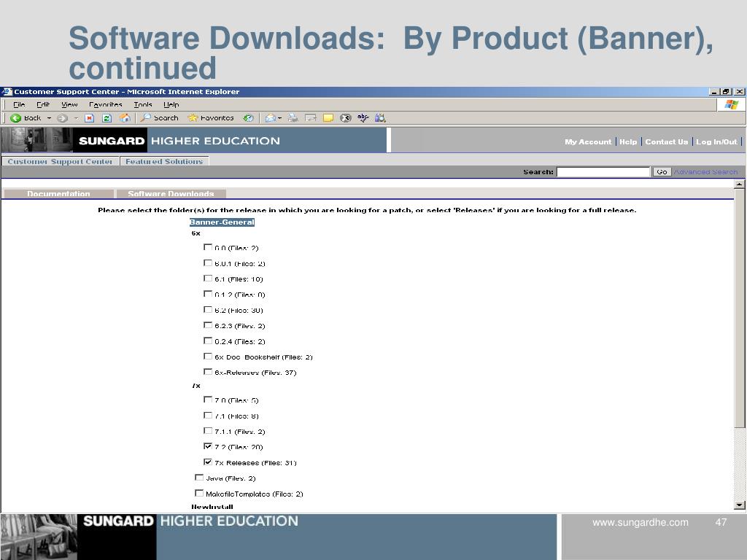Check the 7.1.1 (Files: 2) checkbox
The height and width of the screenshot is (560, 747).
pyautogui.click(x=208, y=431)
